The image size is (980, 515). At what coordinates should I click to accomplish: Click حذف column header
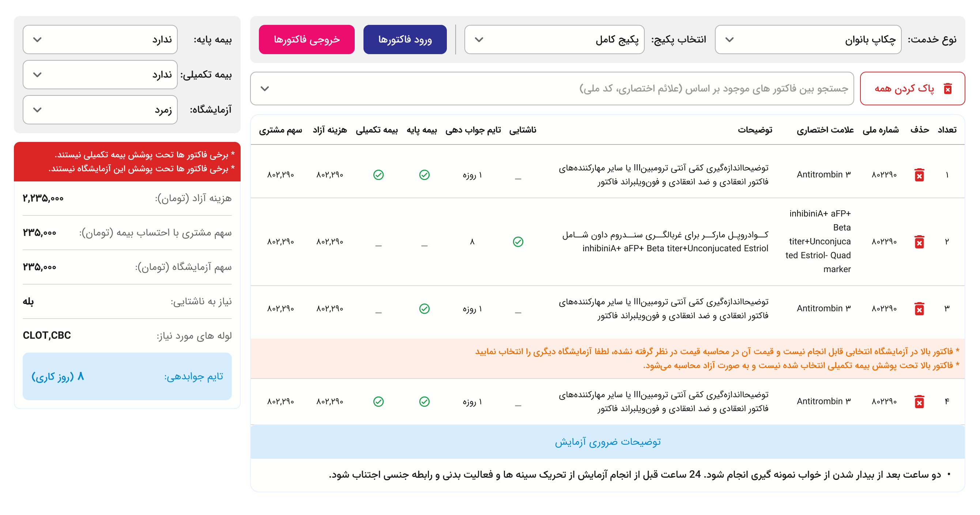coord(920,130)
